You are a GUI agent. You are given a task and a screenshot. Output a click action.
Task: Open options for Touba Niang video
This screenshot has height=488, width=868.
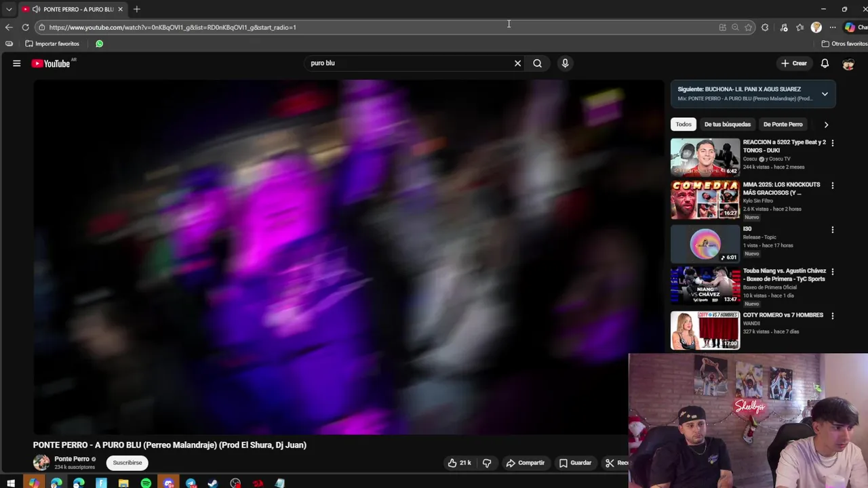click(x=832, y=272)
